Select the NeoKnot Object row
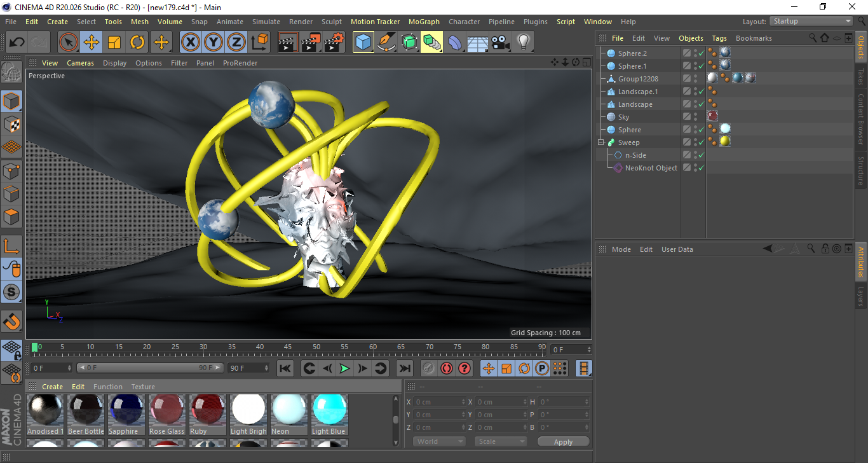This screenshot has width=868, height=463. point(651,168)
